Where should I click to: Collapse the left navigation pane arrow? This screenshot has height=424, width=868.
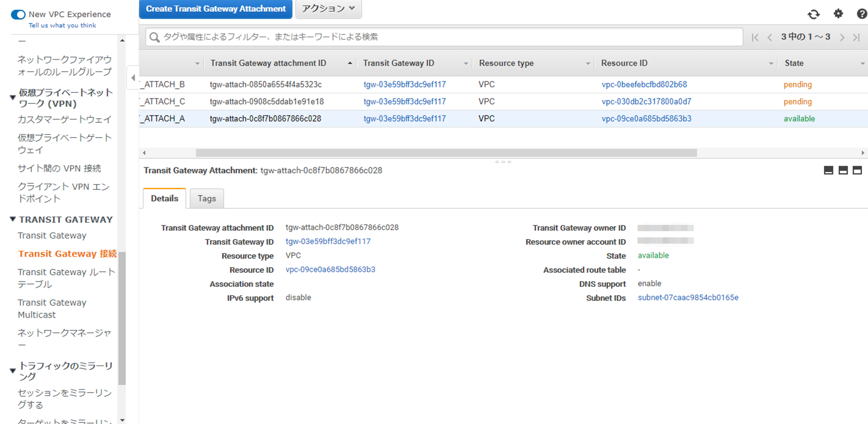point(133,78)
